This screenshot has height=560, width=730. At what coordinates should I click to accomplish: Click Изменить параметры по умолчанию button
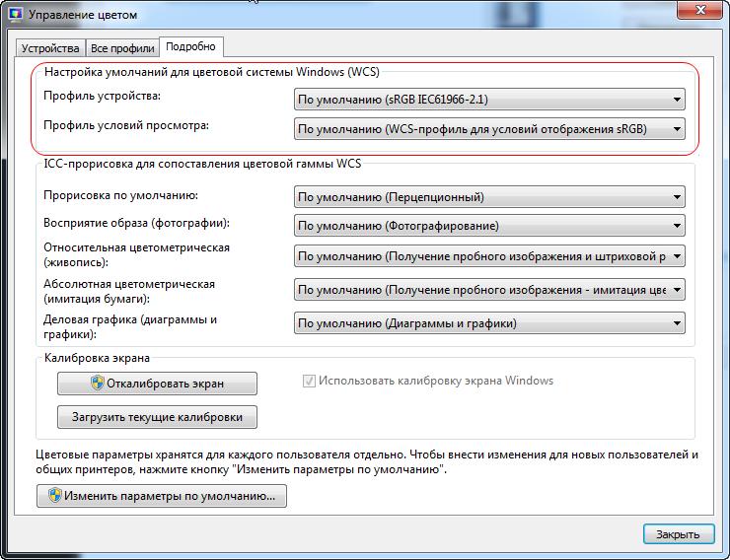pos(162,496)
